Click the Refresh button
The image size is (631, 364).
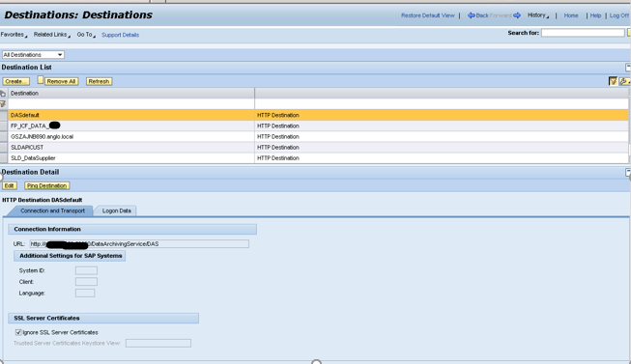pyautogui.click(x=99, y=81)
